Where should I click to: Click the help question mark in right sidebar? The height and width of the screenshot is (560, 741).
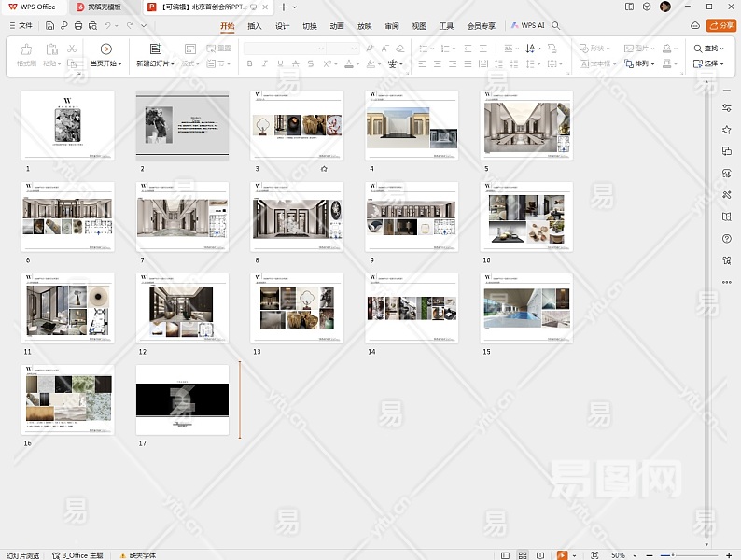coord(727,238)
